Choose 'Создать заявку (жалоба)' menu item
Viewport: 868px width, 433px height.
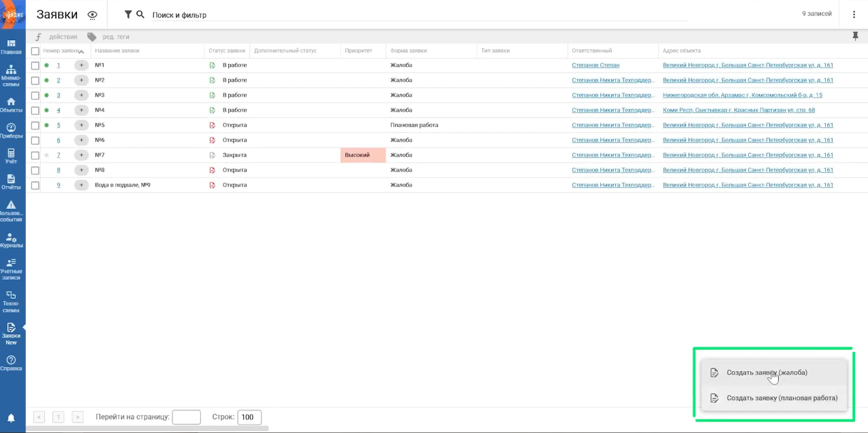766,372
